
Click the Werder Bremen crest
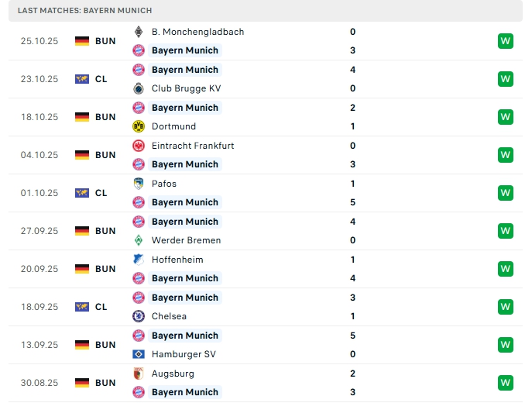(x=139, y=240)
